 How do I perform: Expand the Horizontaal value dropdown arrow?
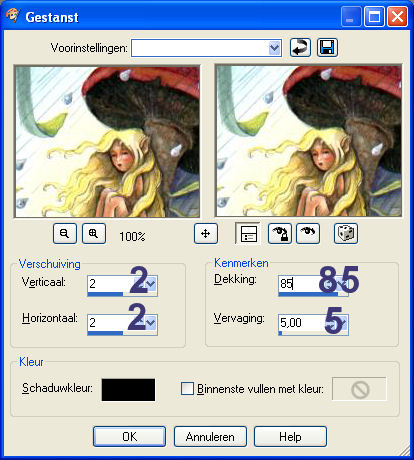point(150,322)
